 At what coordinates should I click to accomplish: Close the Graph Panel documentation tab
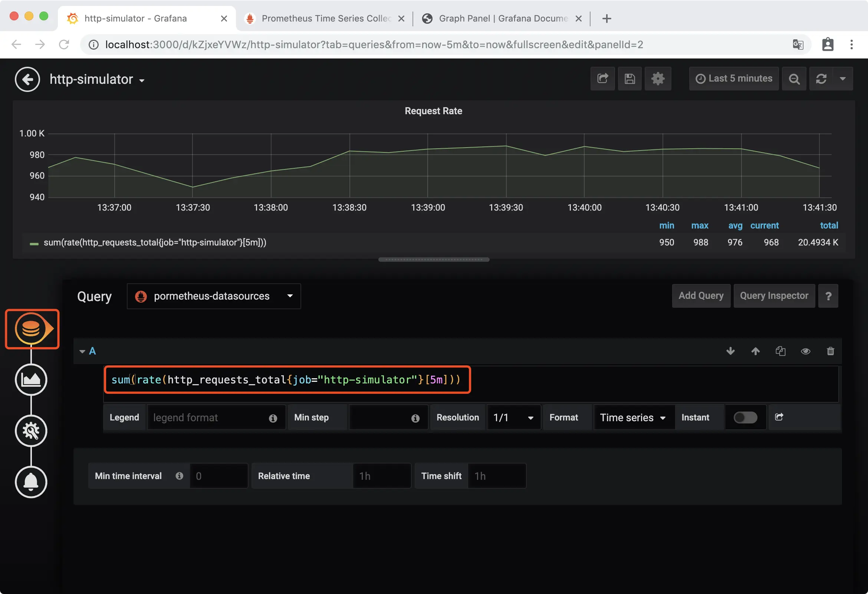click(x=578, y=18)
